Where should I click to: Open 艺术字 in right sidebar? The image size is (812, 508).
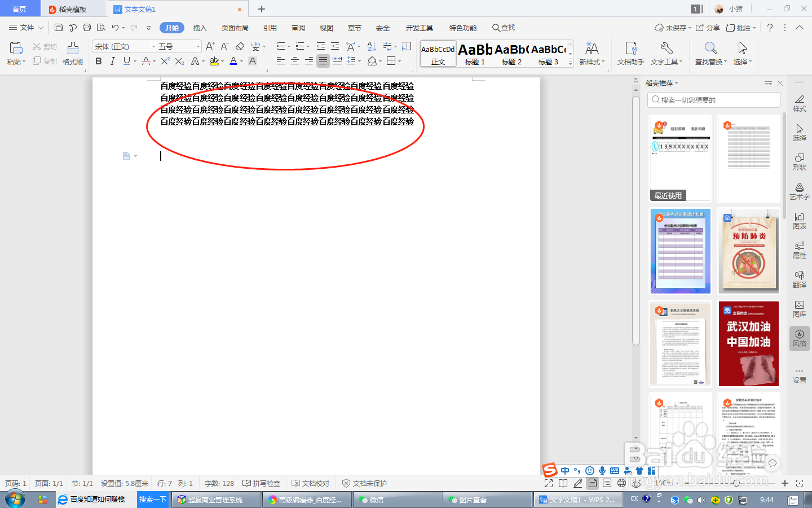tap(800, 191)
